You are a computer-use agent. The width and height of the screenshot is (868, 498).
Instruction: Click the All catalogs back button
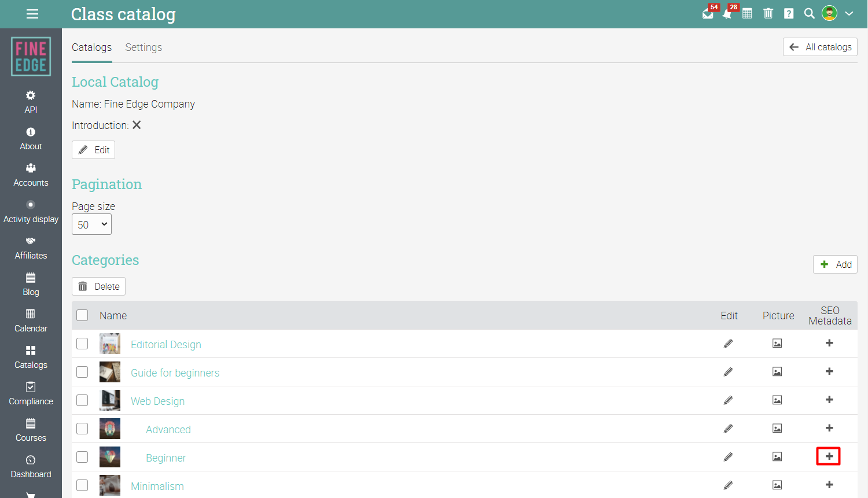[x=820, y=47]
